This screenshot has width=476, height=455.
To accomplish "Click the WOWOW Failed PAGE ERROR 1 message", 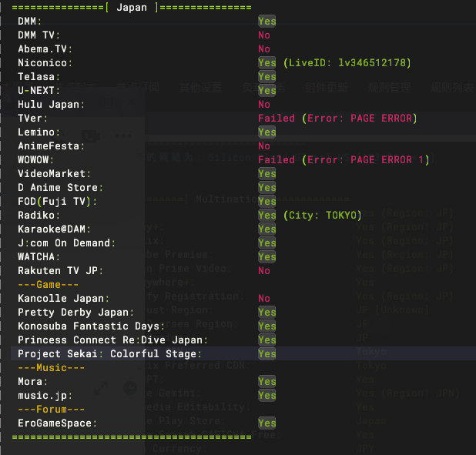I will click(344, 159).
